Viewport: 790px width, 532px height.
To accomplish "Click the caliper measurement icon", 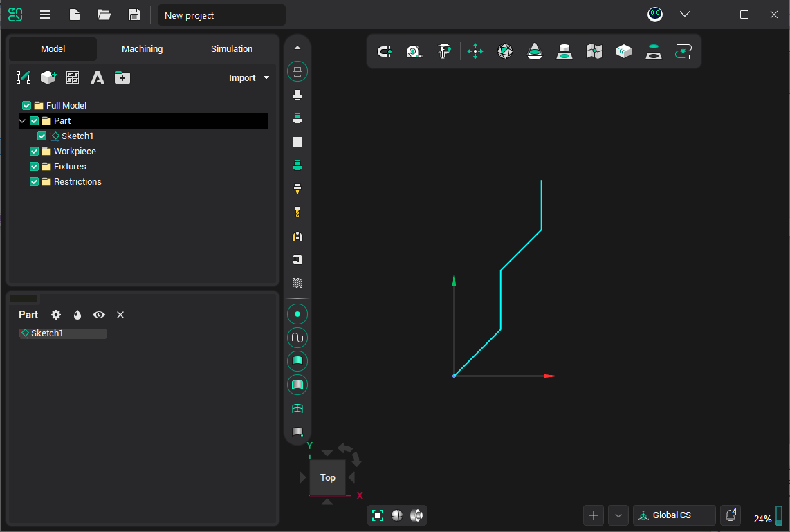I will click(444, 51).
